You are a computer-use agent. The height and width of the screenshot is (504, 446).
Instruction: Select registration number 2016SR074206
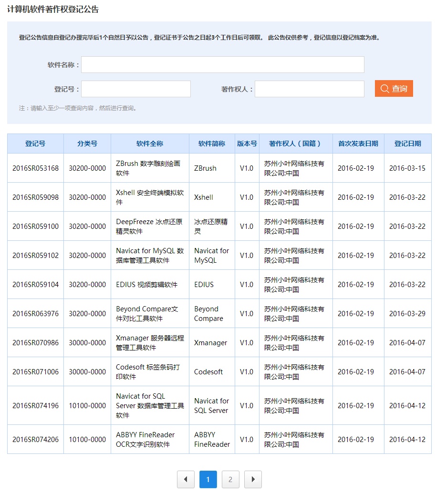point(35,440)
